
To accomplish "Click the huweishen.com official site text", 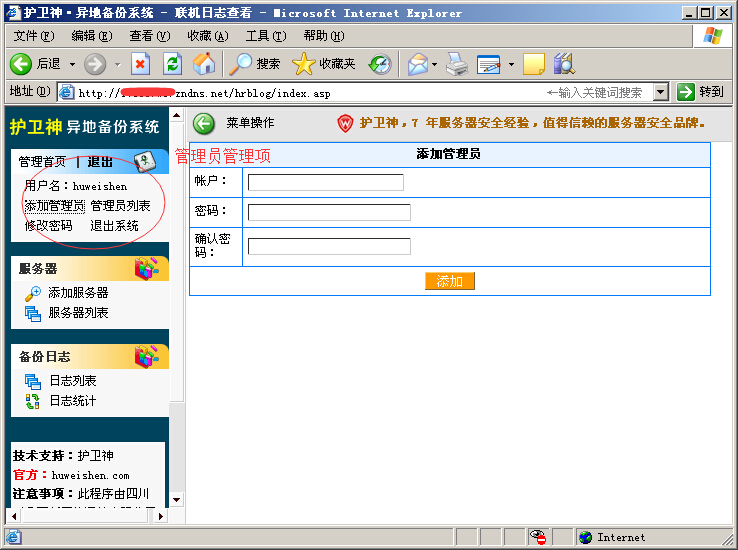I will tap(90, 475).
